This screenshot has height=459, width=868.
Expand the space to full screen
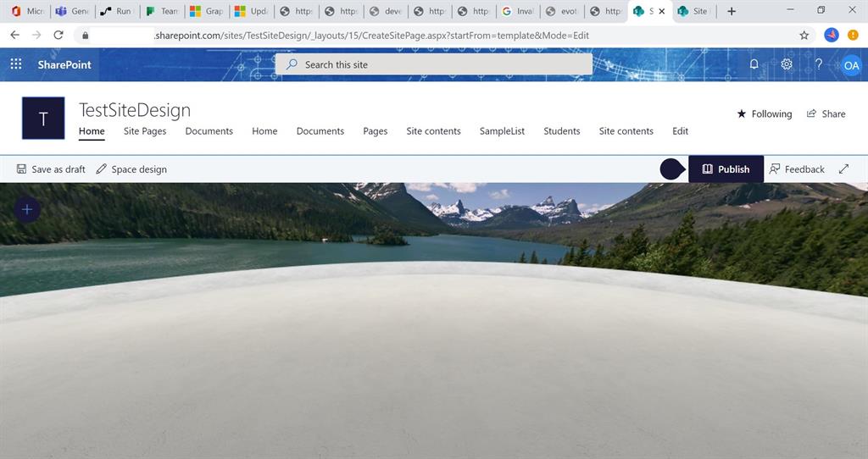pyautogui.click(x=843, y=169)
